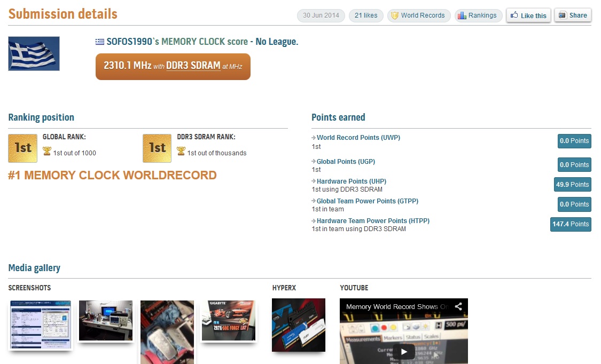Open the Gigabyte motherboard box thumbnail
The image size is (601, 364).
[228, 320]
